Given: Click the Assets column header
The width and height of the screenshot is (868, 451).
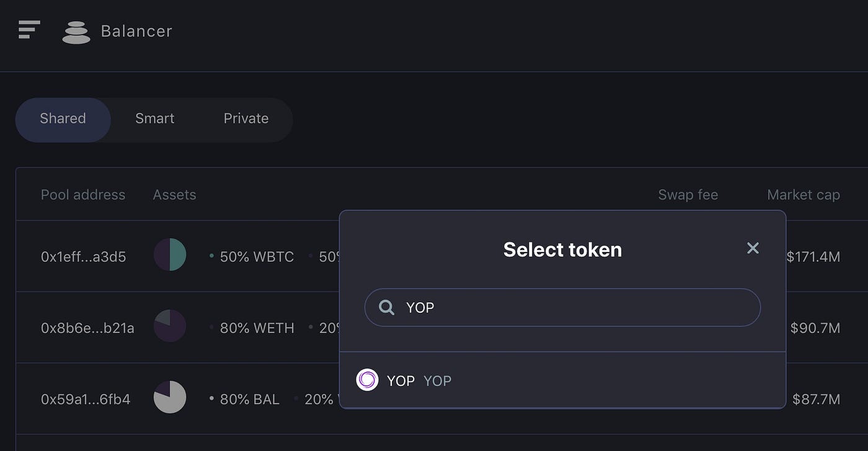Looking at the screenshot, I should click(174, 195).
